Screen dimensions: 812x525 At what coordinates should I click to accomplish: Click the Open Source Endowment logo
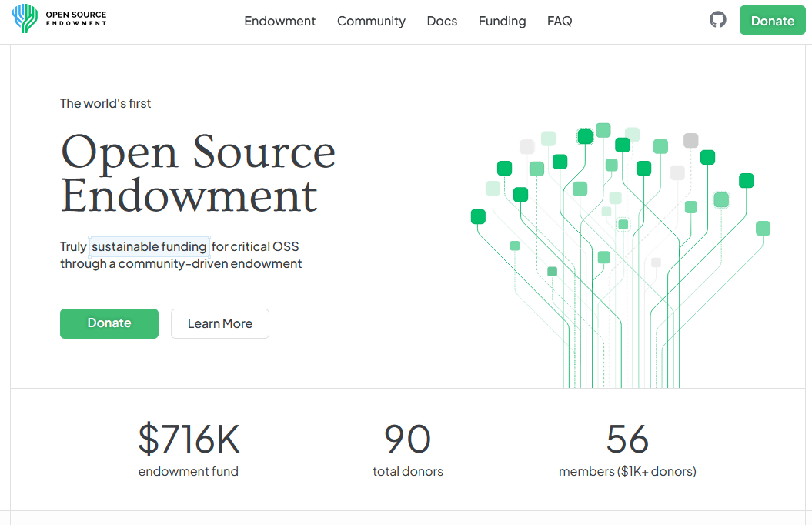point(59,19)
